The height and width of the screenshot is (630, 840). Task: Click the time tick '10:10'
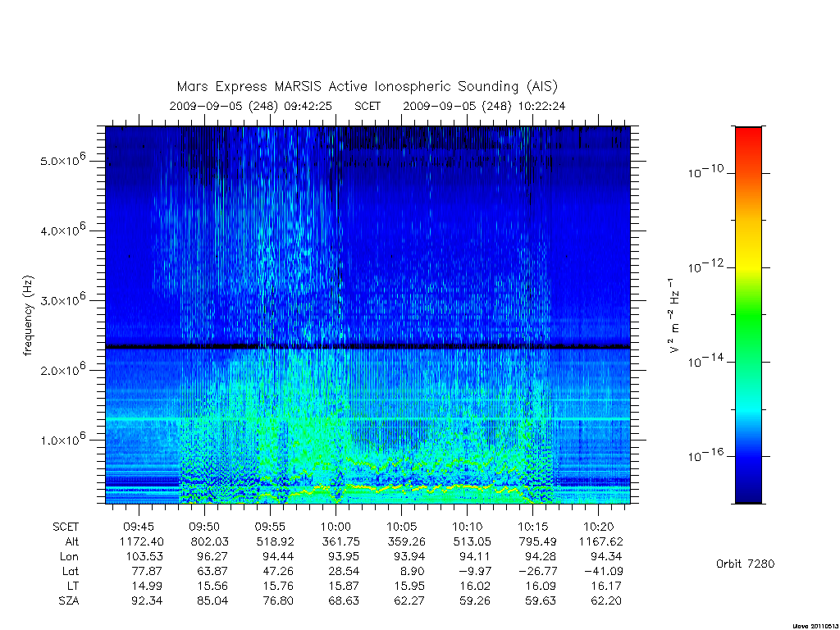(467, 527)
